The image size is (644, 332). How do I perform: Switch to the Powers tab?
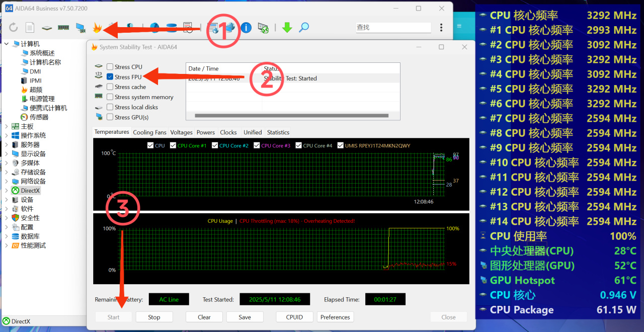pos(206,132)
